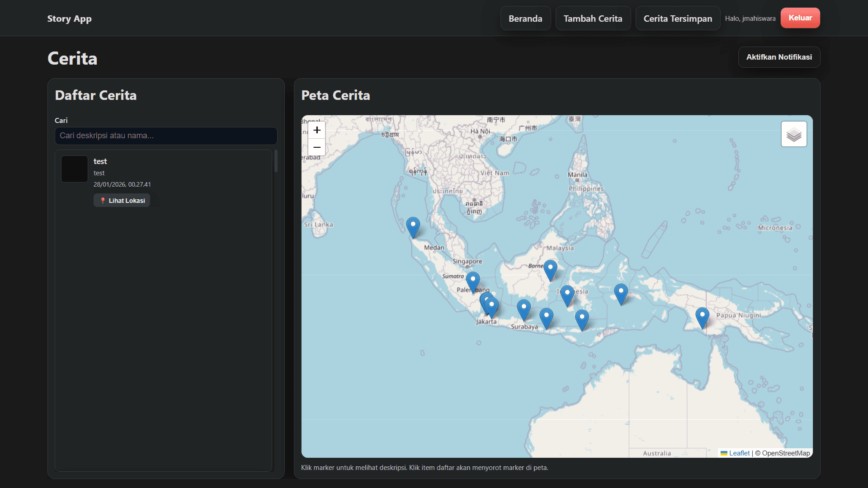The image size is (868, 488).
Task: Open the Cerita Tersimpan page
Action: [x=678, y=19]
